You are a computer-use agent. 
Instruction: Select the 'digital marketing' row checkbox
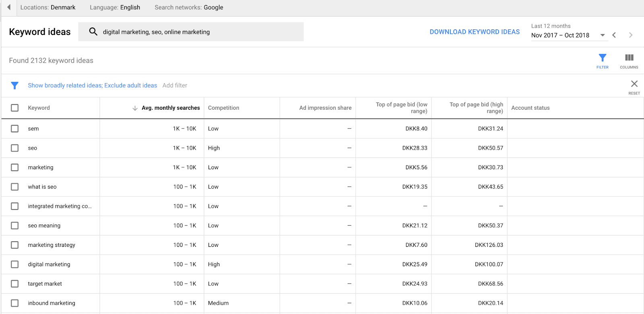(x=15, y=264)
